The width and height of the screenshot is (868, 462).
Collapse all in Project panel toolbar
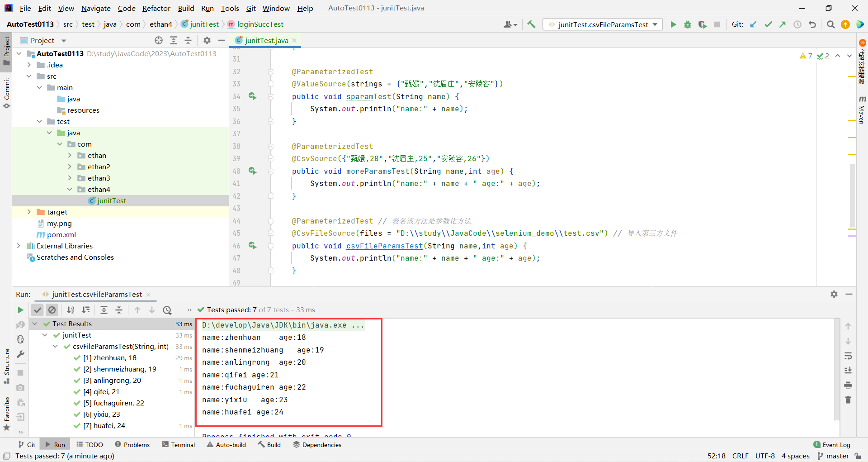[188, 40]
